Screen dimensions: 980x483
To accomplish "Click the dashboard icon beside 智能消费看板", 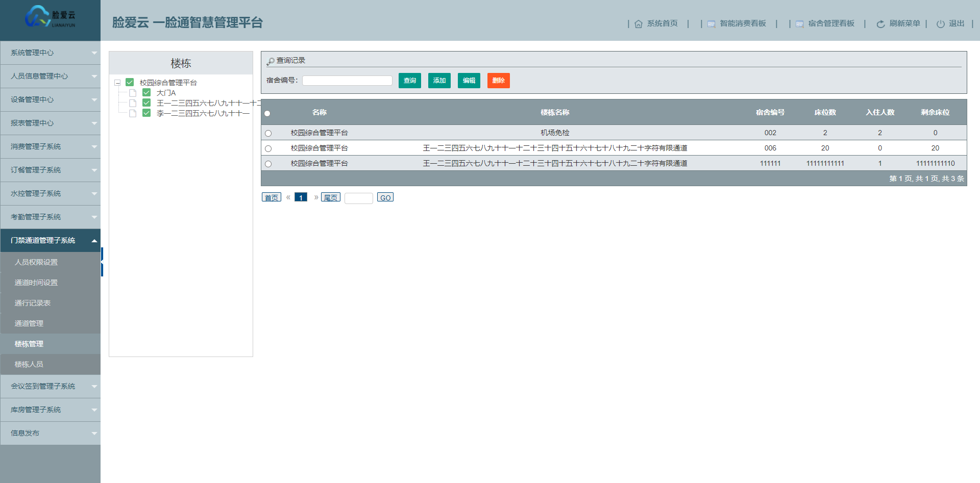I will pyautogui.click(x=711, y=24).
